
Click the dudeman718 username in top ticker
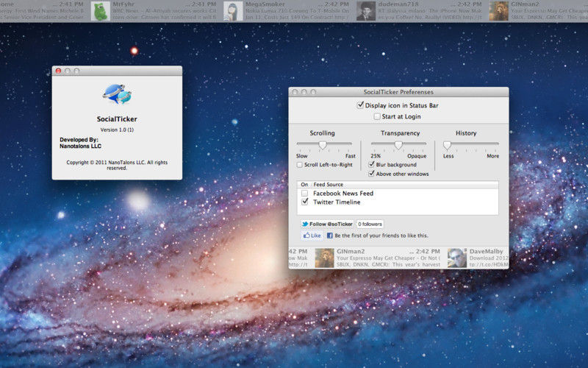tap(397, 4)
